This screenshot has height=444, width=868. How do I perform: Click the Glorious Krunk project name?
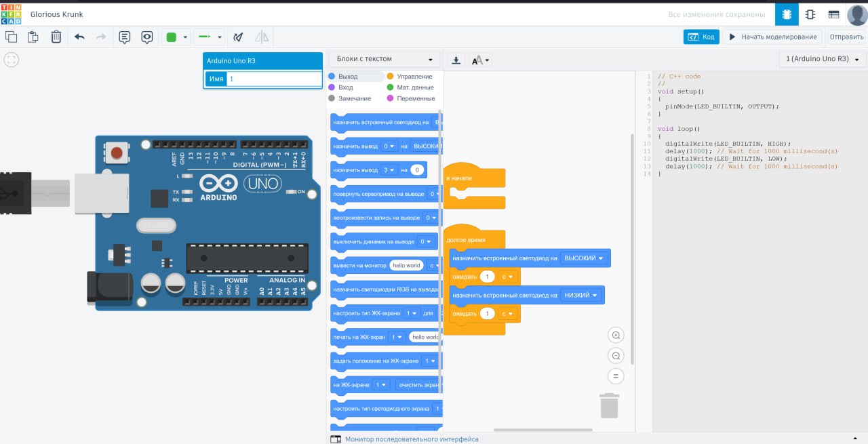(x=56, y=14)
